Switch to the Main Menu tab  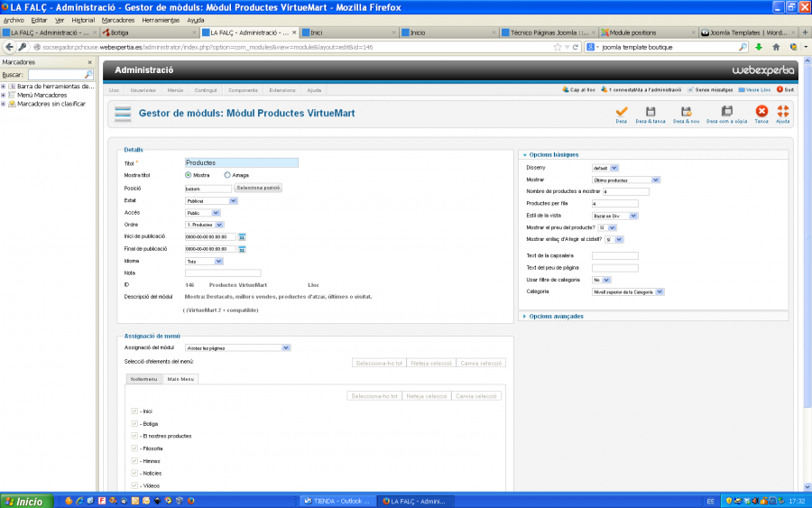180,379
